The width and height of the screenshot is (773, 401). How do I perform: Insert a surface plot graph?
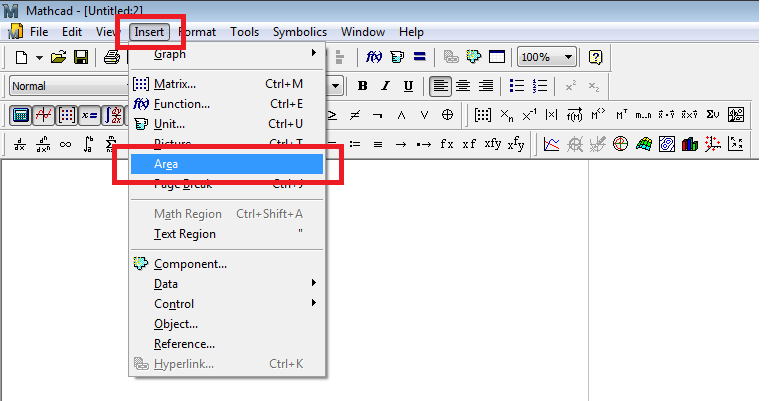[643, 145]
